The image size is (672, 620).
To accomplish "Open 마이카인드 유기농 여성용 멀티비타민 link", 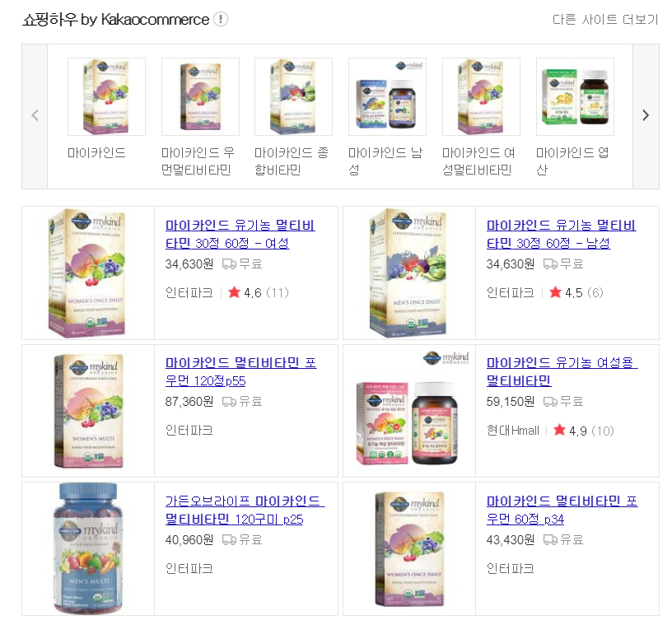I will [562, 371].
